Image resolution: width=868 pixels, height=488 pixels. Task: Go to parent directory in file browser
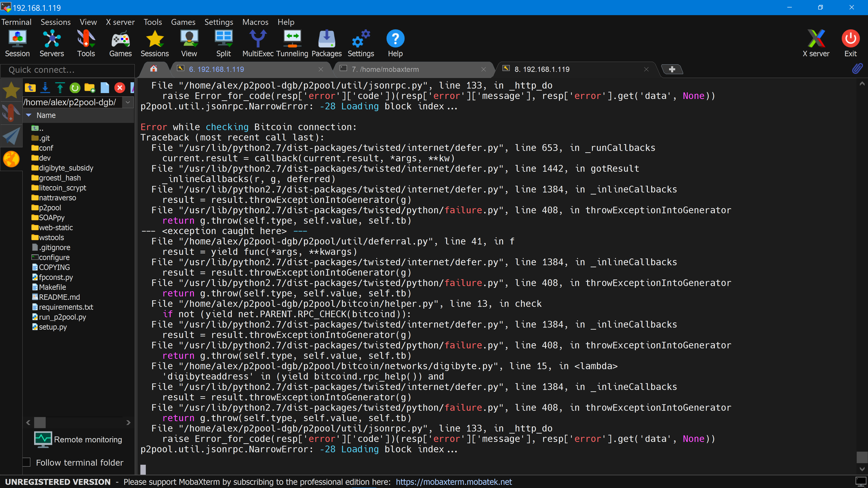[30, 88]
